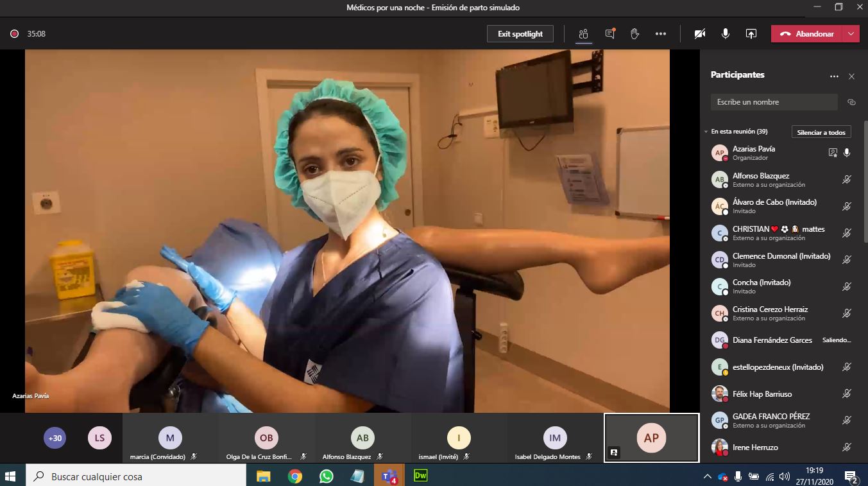
Task: Open more actions ellipsis in toolbar
Action: coord(661,34)
